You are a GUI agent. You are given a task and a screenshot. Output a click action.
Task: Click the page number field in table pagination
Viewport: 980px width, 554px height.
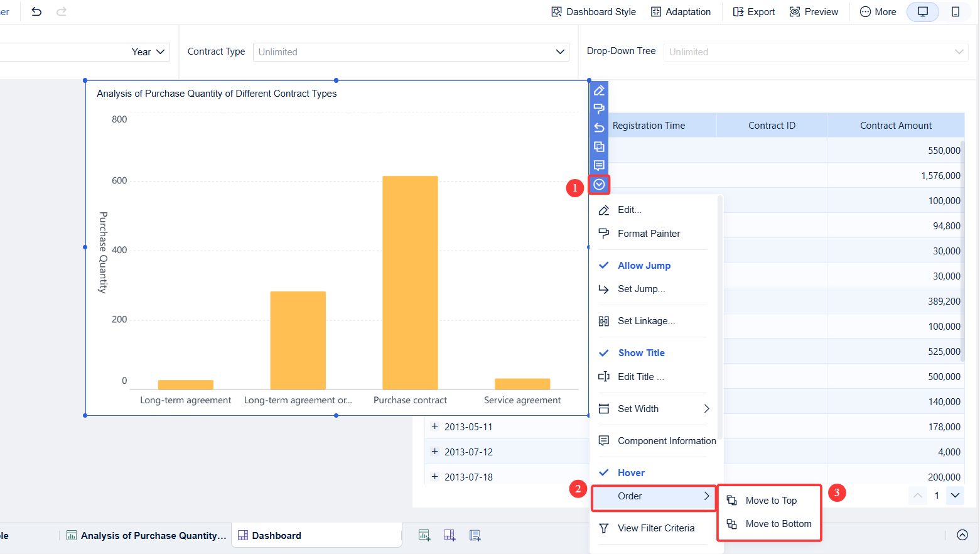point(936,496)
